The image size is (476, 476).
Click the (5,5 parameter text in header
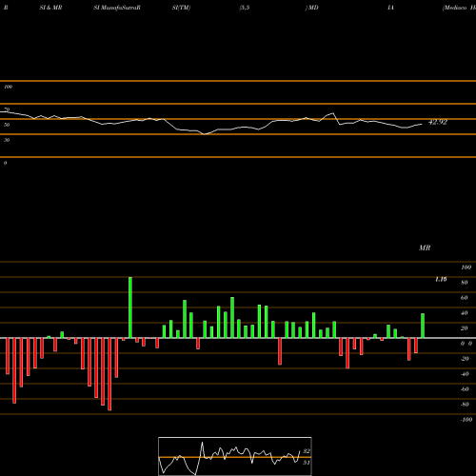pos(245,8)
